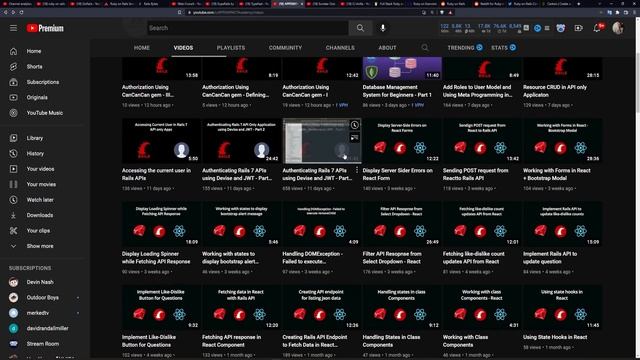The height and width of the screenshot is (360, 640).
Task: Click Implement Rails API to update question thumbnail
Action: (562, 224)
